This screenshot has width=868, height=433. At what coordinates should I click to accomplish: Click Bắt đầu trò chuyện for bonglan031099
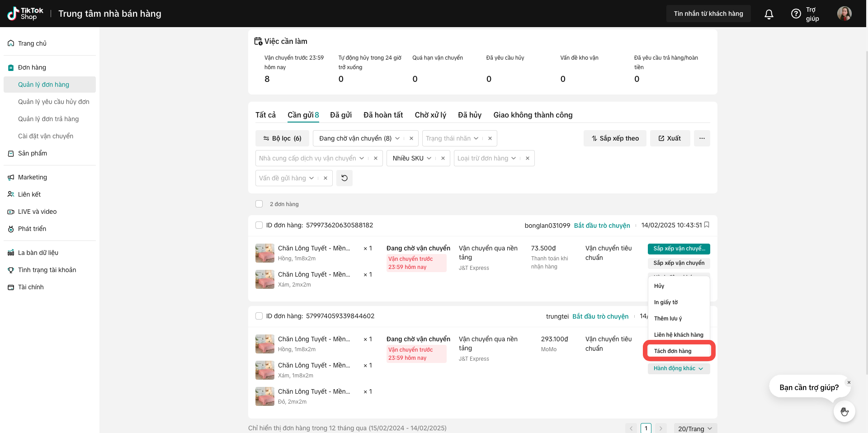(x=602, y=226)
